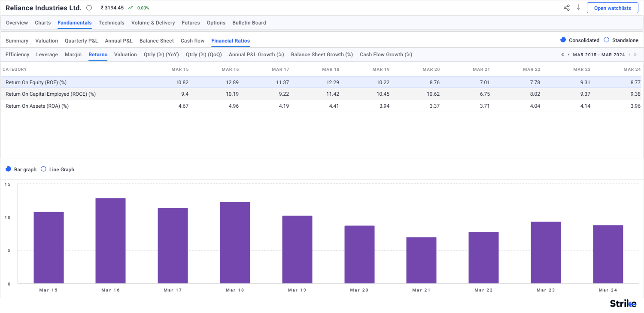Switch to the Technicals tab
The height and width of the screenshot is (313, 644).
pyautogui.click(x=112, y=23)
